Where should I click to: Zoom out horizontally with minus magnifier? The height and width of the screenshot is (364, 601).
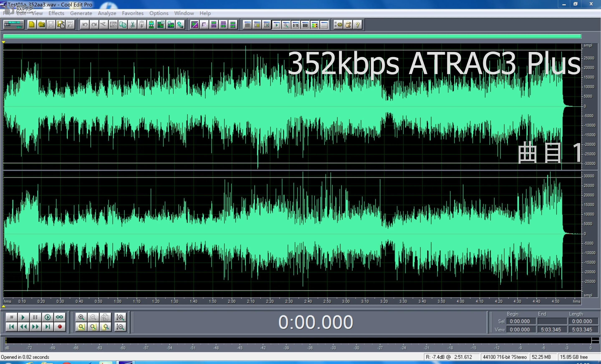[93, 317]
